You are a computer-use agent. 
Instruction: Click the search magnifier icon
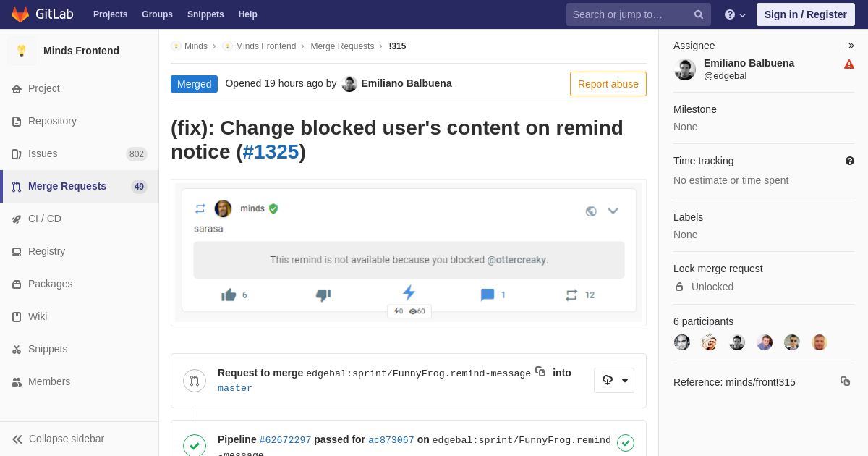(x=699, y=14)
